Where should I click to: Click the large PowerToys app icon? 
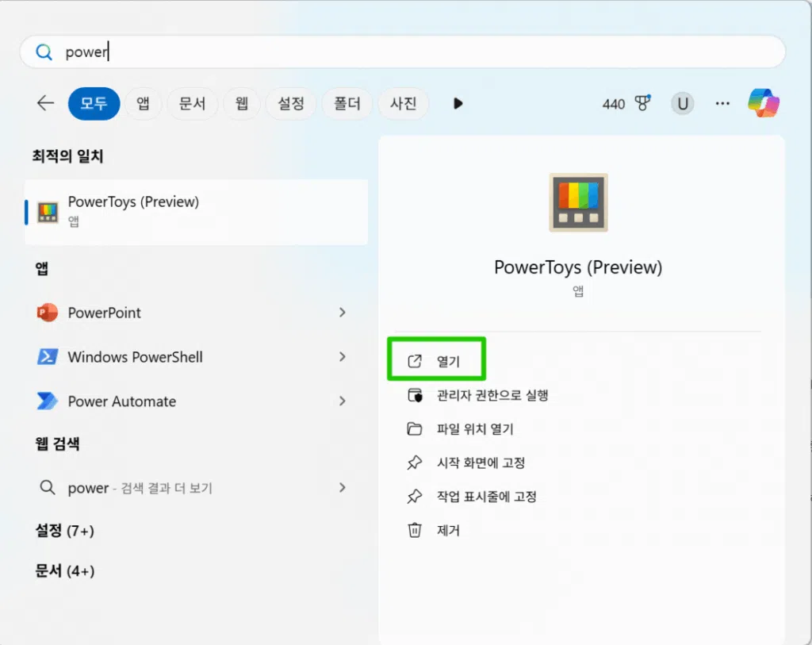(x=578, y=202)
